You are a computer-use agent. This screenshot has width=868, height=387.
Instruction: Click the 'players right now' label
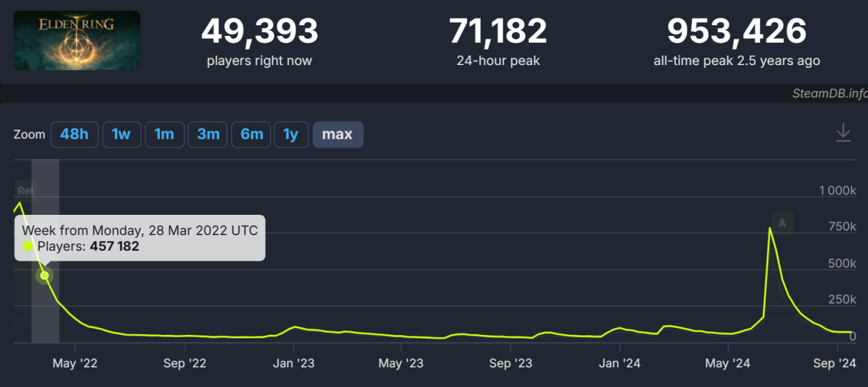(260, 61)
